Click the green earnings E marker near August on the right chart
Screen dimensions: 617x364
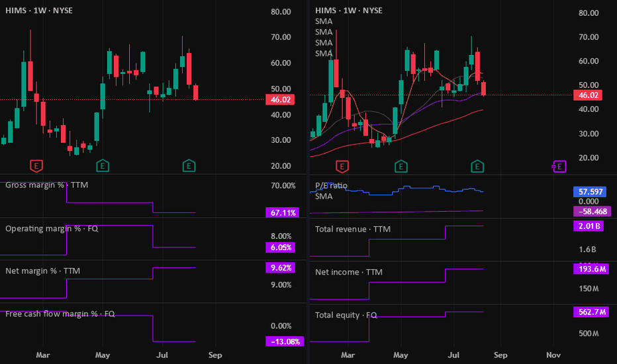click(x=477, y=167)
